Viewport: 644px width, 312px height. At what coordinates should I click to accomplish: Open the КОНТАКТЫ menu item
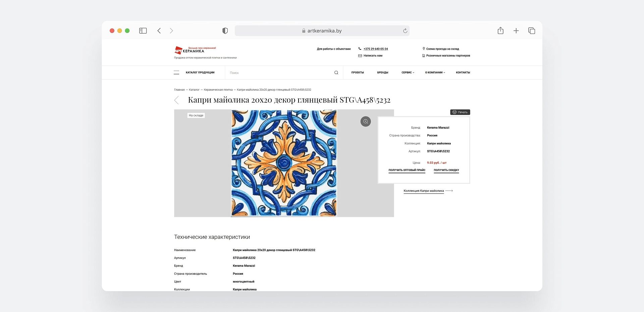click(463, 73)
